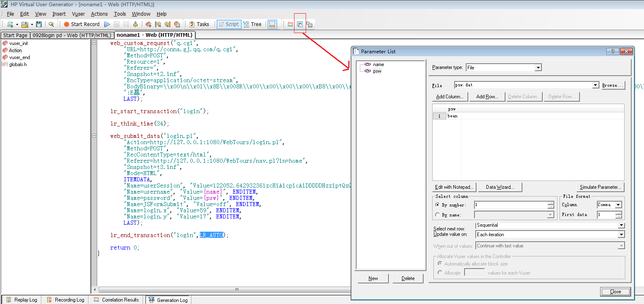Select Action in the script tree

[x=15, y=50]
